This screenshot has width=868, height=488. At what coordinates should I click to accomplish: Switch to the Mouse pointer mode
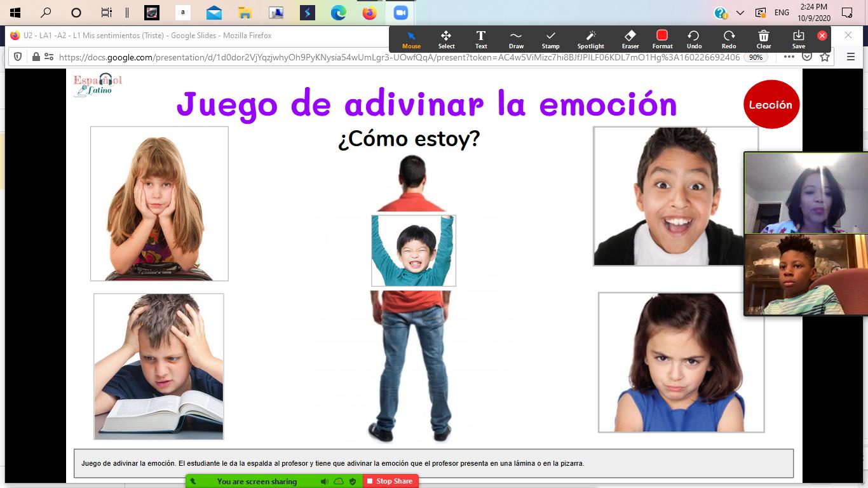(411, 39)
